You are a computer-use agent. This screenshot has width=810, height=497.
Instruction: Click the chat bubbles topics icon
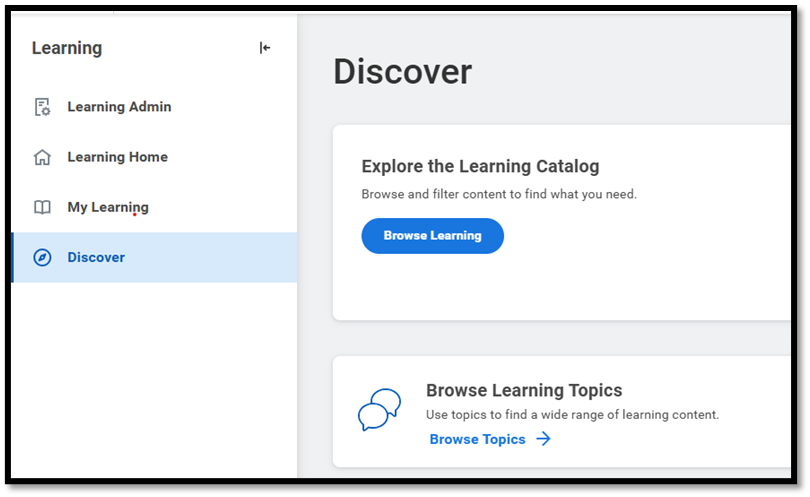click(379, 410)
